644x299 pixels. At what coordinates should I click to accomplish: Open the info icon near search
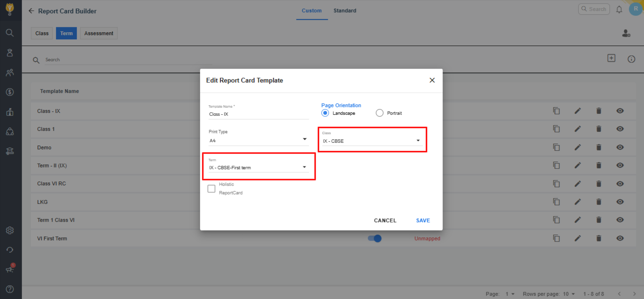coord(631,59)
